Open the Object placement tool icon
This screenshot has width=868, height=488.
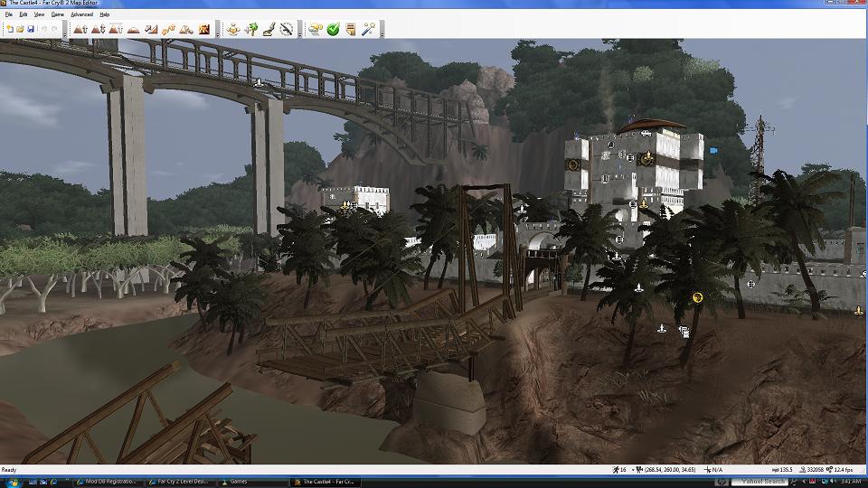(x=233, y=29)
